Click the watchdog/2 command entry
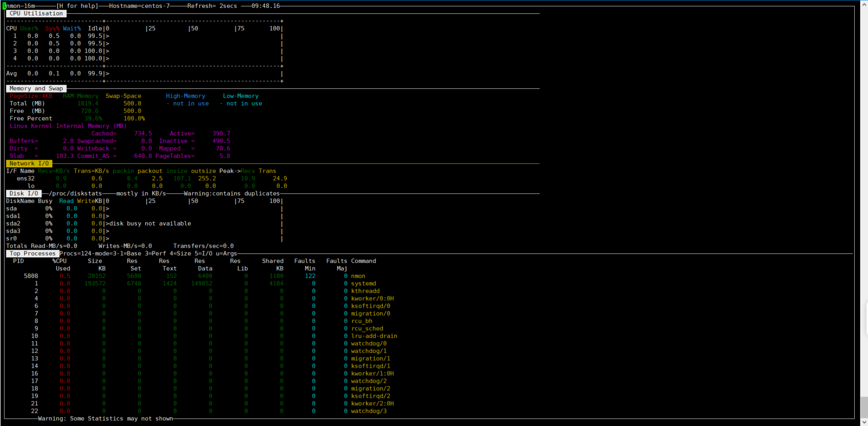This screenshot has width=868, height=426. point(369,381)
